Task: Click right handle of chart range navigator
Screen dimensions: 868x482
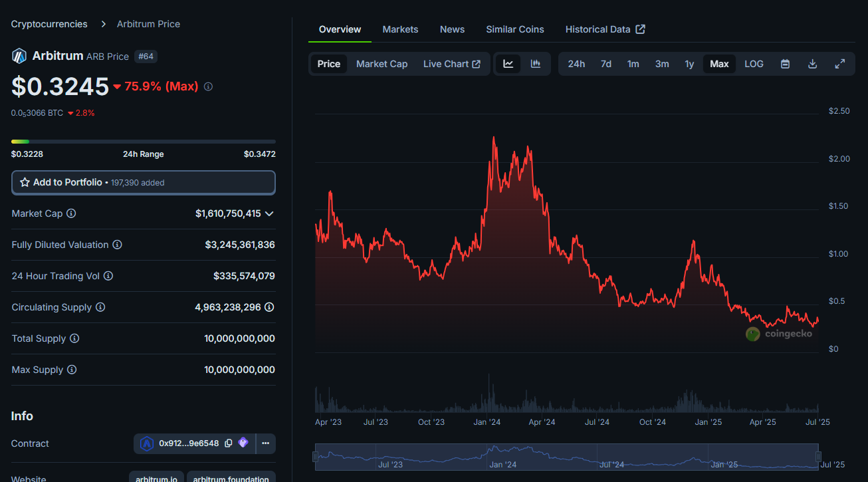Action: [819, 456]
